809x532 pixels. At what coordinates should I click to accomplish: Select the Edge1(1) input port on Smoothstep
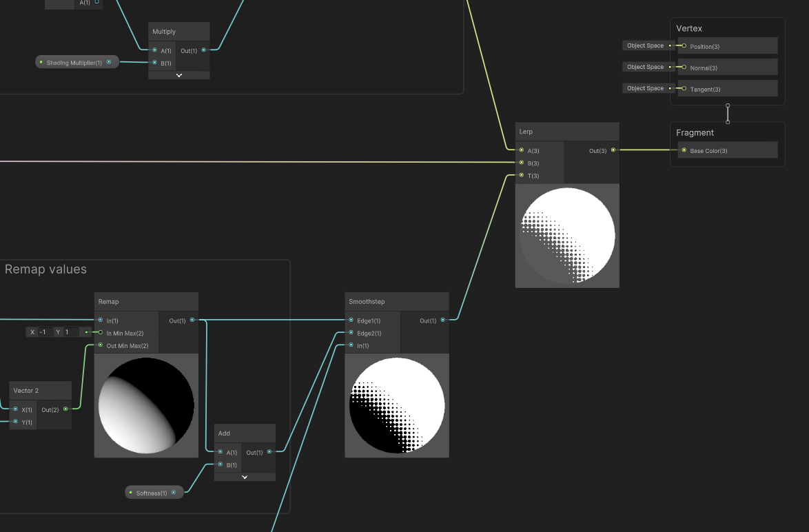(351, 320)
